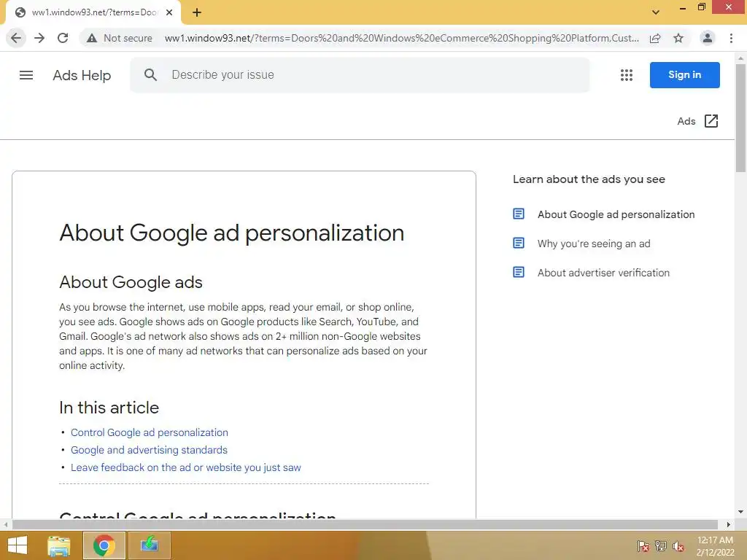The image size is (747, 560).
Task: Reload the current page
Action: [63, 38]
